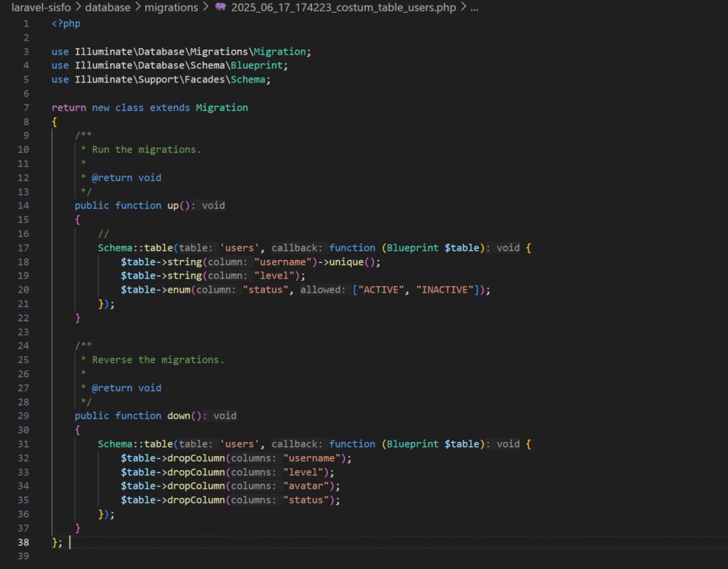Open the database breadcrumb segment

[x=108, y=8]
